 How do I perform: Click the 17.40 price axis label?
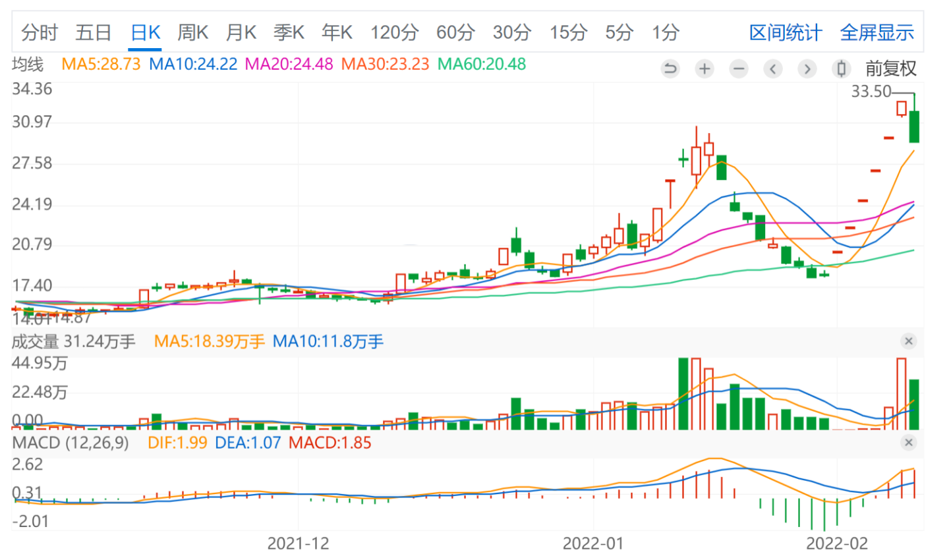pyautogui.click(x=32, y=285)
